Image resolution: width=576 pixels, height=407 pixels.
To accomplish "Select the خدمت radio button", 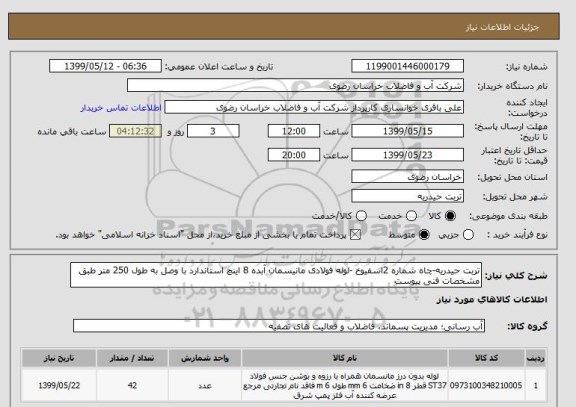I will pos(411,216).
